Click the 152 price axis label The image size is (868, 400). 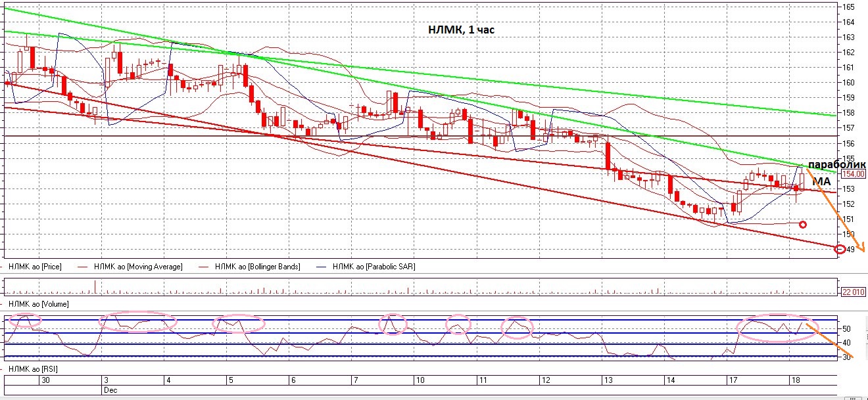click(848, 204)
